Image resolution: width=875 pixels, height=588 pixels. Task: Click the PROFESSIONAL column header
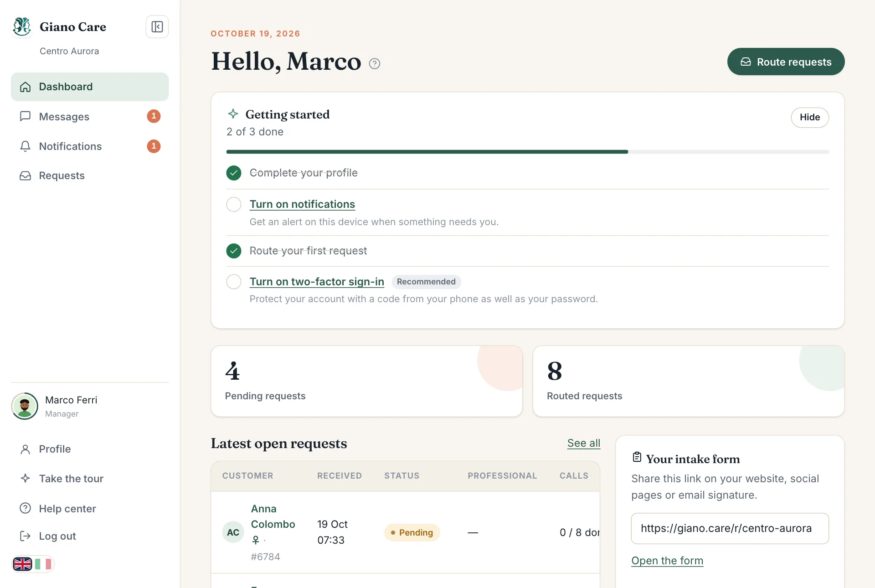click(502, 476)
